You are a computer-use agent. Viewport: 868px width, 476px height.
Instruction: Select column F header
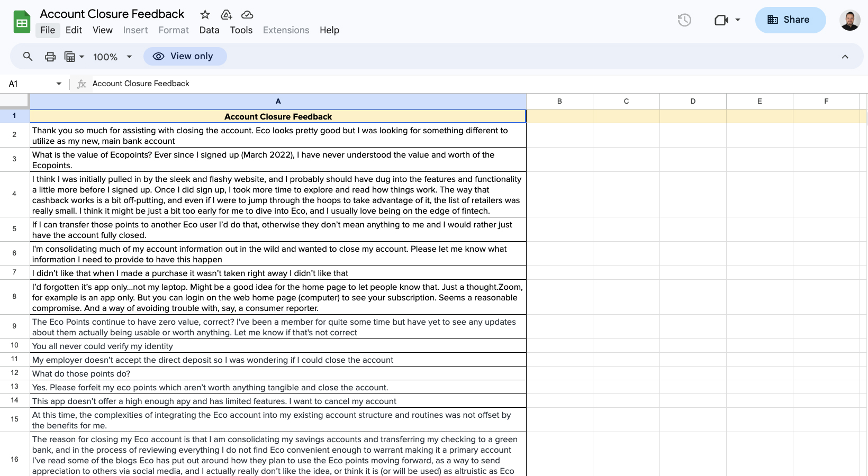826,101
